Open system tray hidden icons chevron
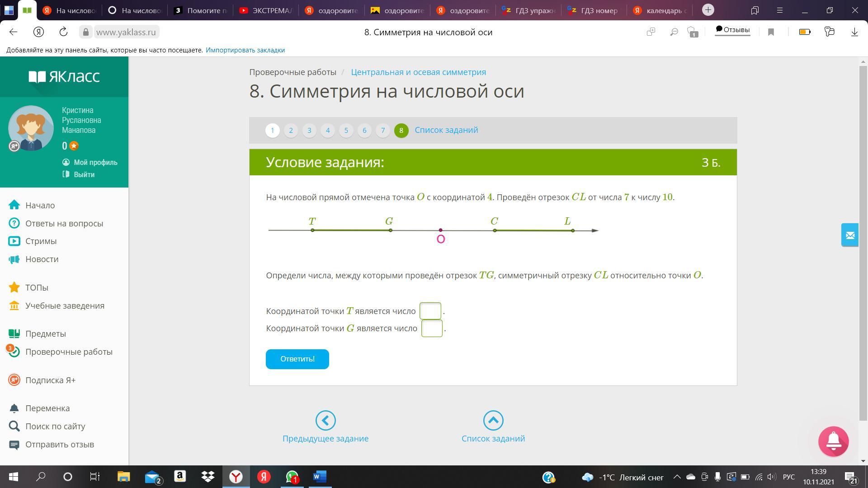Image resolution: width=868 pixels, height=488 pixels. click(677, 477)
